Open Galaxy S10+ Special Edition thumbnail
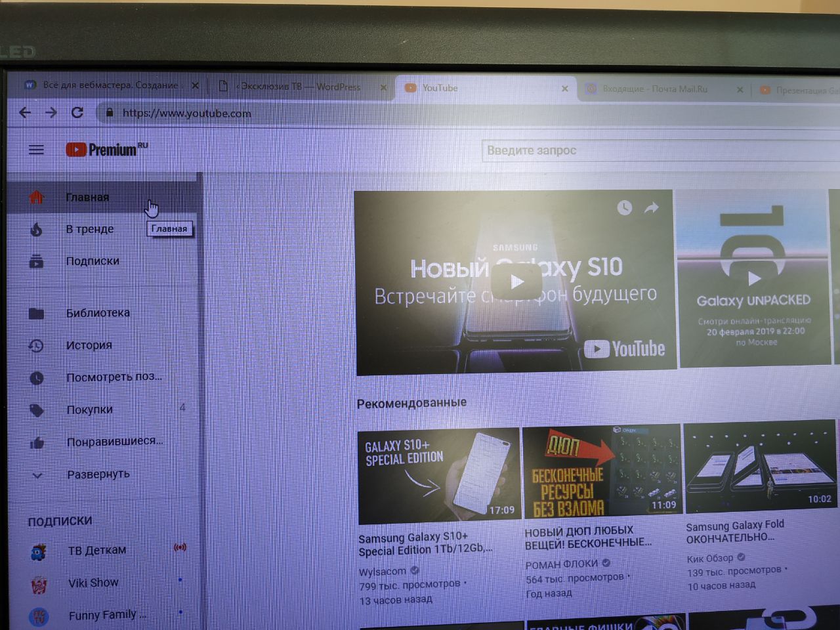840x630 pixels. tap(438, 477)
